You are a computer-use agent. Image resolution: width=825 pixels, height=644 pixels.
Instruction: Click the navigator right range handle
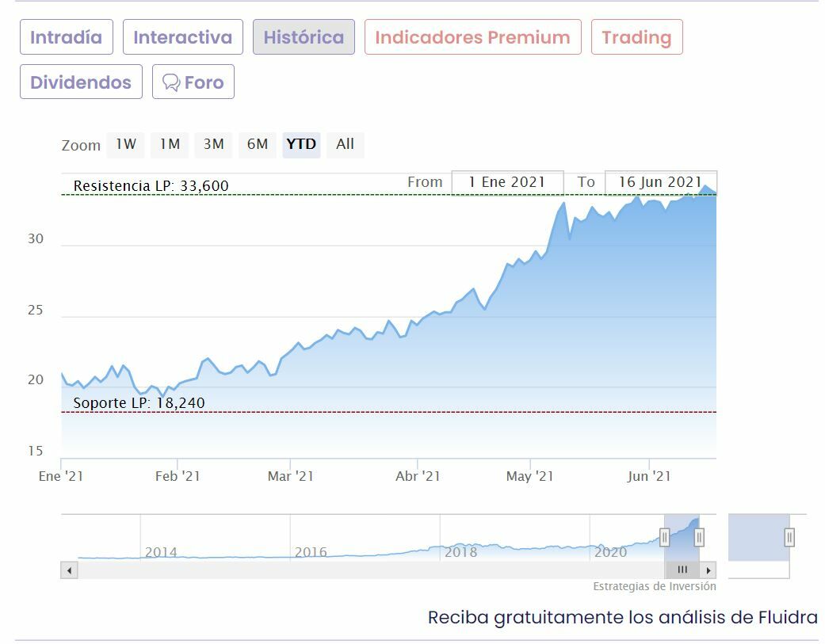point(699,538)
